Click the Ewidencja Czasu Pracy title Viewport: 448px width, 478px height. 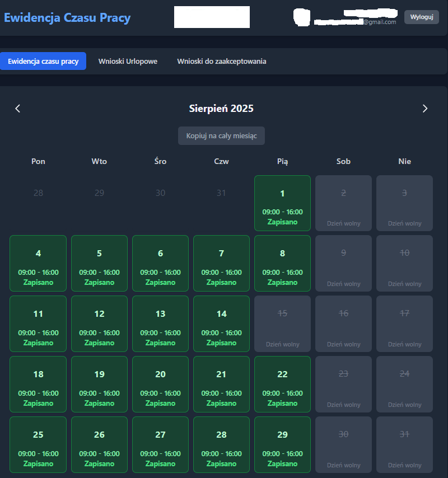tap(67, 18)
